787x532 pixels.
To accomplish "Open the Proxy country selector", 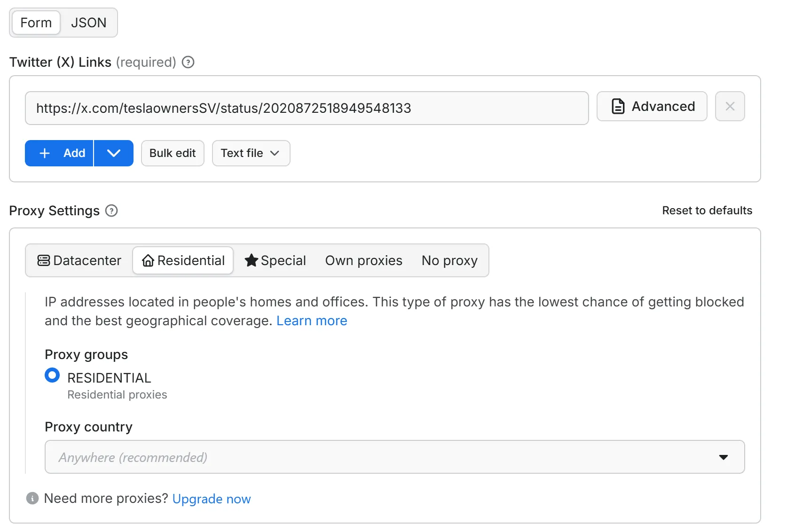I will coord(724,457).
